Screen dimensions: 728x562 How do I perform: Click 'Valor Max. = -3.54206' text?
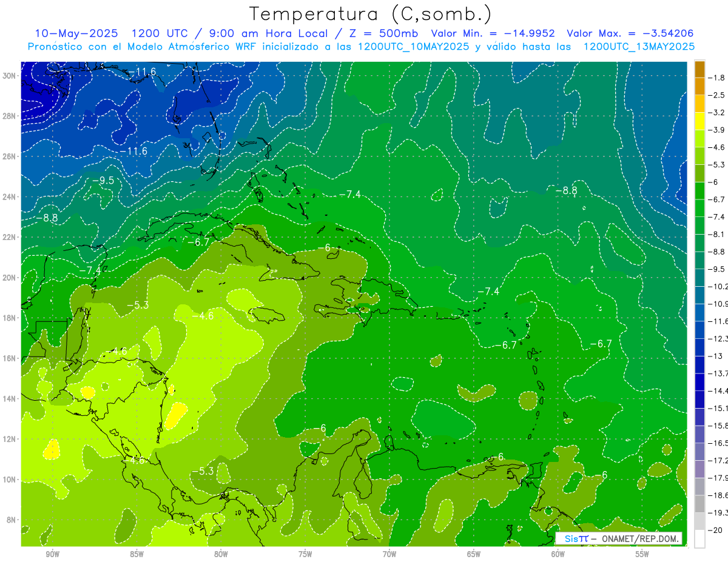(x=630, y=33)
